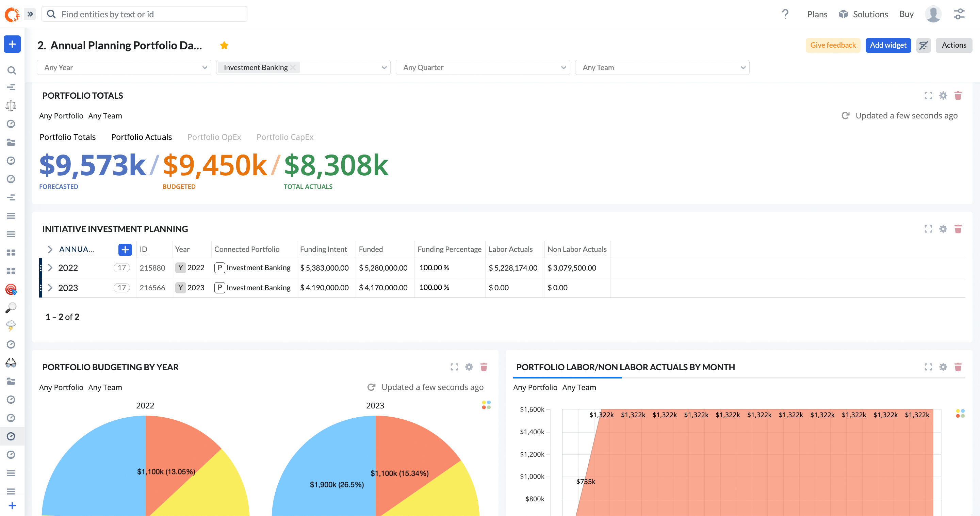Screen dimensions: 980x516
Task: Open the Actions button menu
Action: [954, 45]
